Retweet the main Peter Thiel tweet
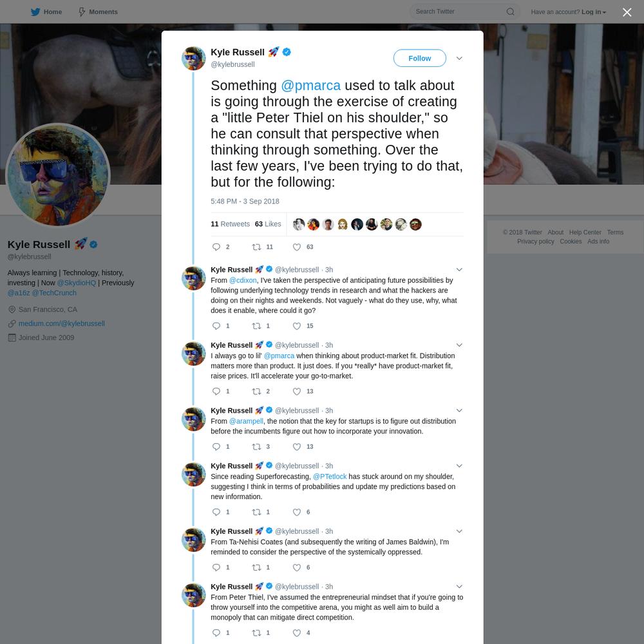Viewport: 644px width, 644px height. [256, 247]
